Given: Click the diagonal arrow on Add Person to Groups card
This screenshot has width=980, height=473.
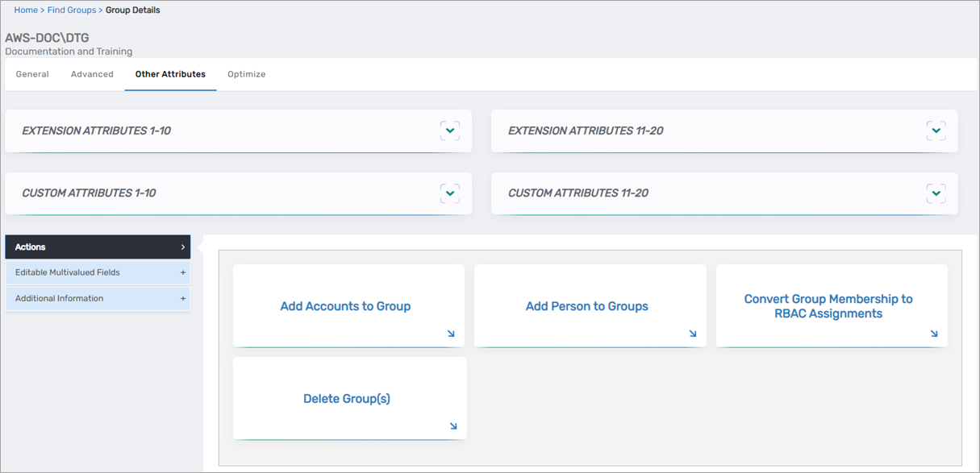Looking at the screenshot, I should [x=693, y=333].
